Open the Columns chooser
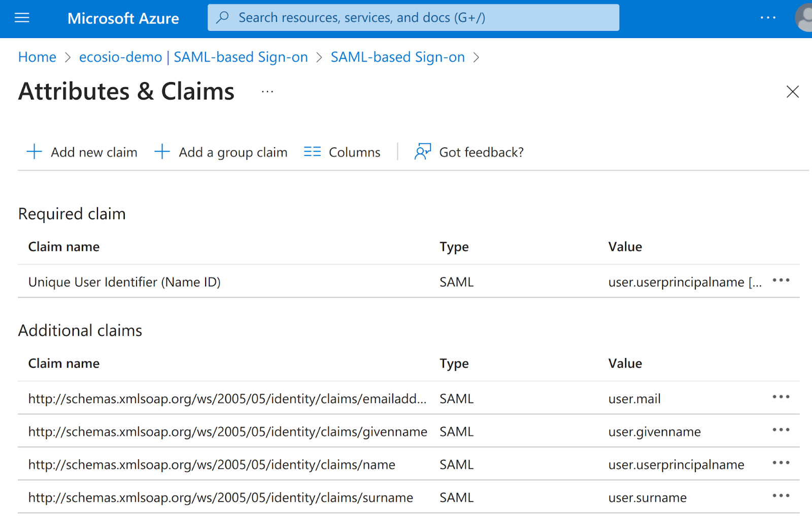812x521 pixels. (342, 152)
